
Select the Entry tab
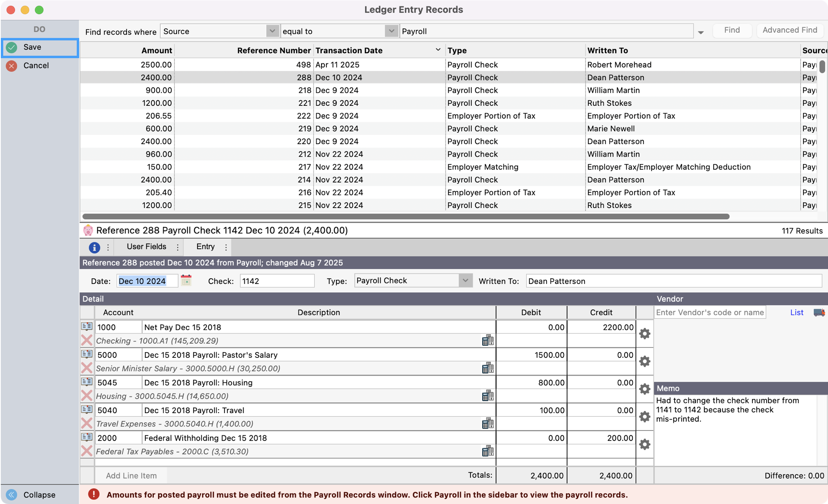coord(205,246)
